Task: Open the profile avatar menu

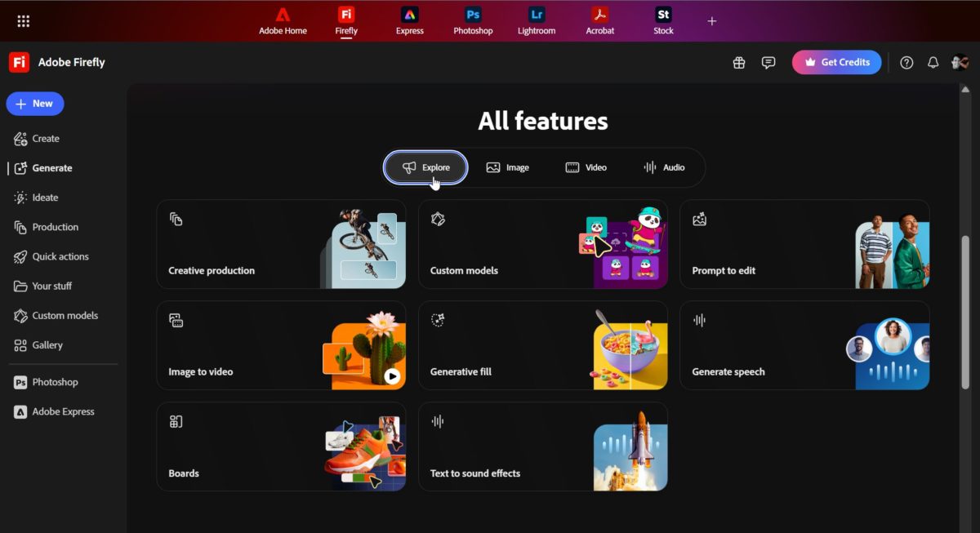Action: [x=959, y=62]
